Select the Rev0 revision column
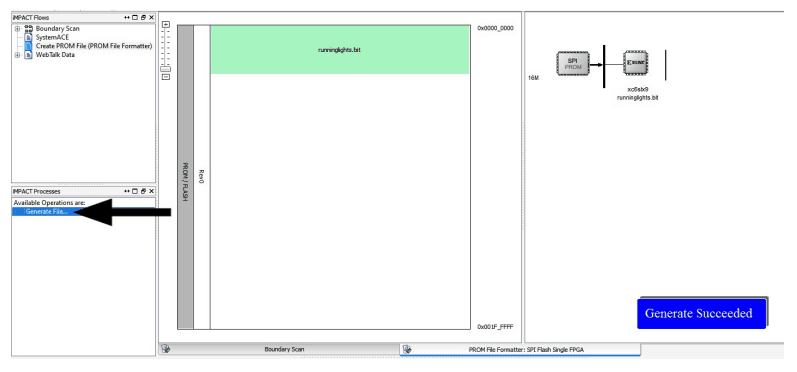The image size is (797, 372). click(202, 177)
